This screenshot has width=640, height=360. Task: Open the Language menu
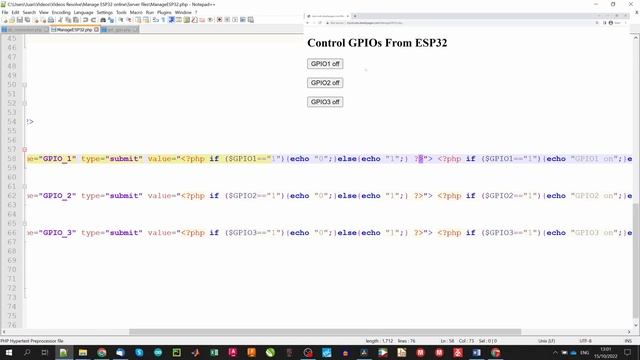click(x=83, y=12)
